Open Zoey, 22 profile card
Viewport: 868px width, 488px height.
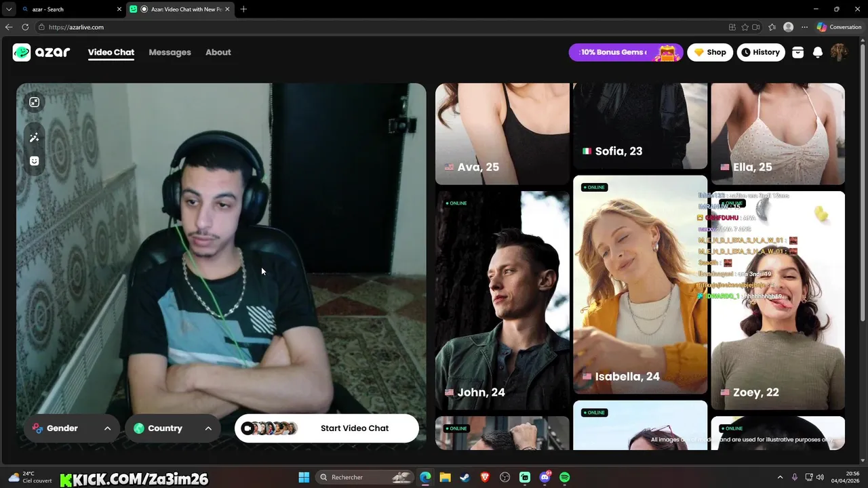[x=778, y=300]
